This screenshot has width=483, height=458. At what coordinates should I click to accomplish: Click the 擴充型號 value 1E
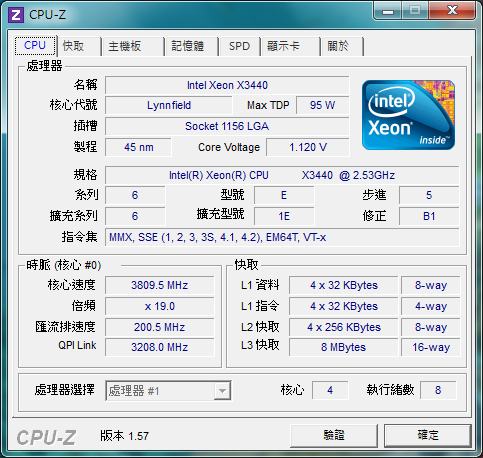click(284, 216)
